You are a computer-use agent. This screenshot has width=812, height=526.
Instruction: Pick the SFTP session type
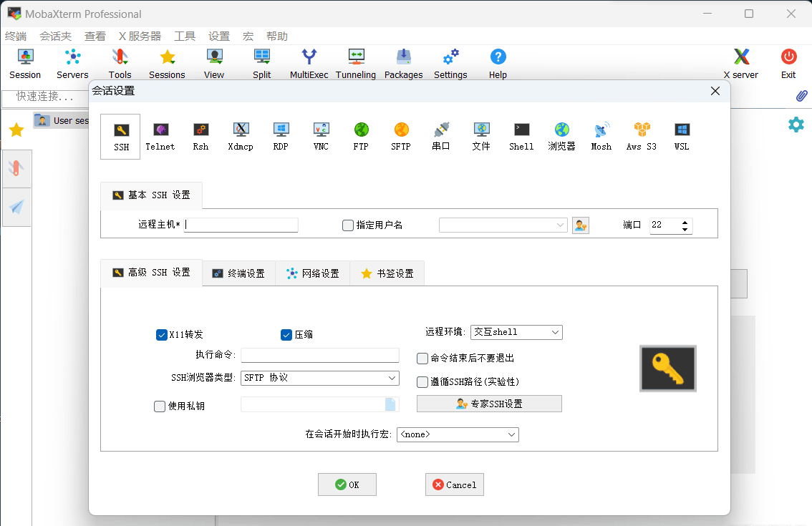coord(401,136)
